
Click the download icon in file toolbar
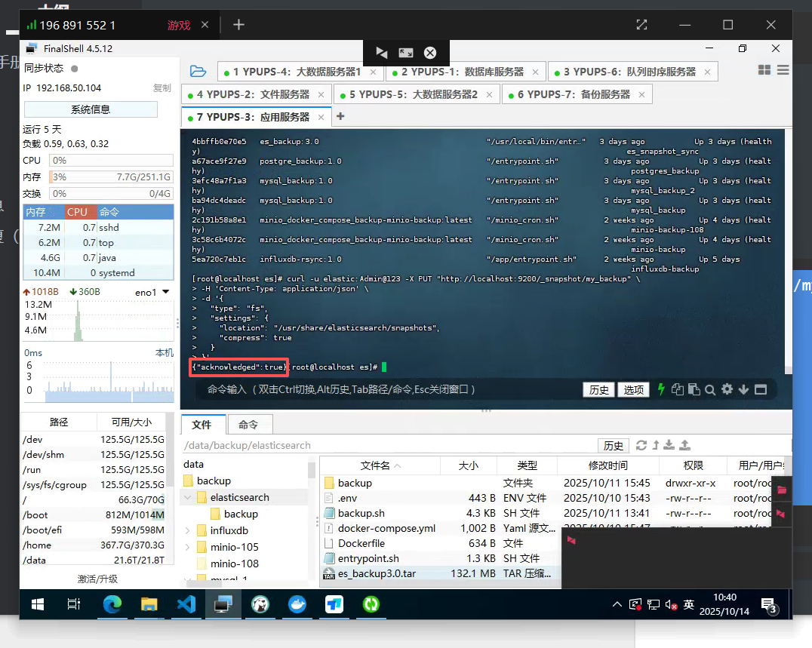tap(670, 445)
